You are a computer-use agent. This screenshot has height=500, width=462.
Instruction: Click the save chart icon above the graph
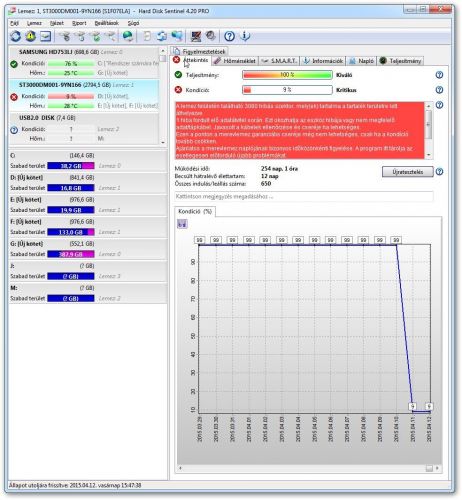point(182,224)
